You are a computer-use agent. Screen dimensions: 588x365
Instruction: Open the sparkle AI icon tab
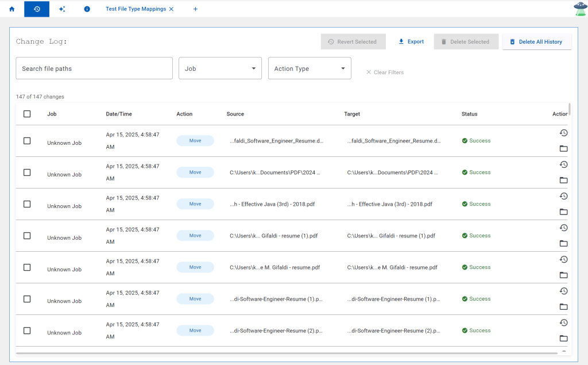click(62, 9)
